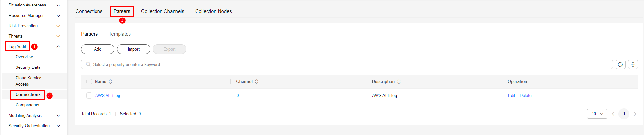Sort by Description column arrows
Viewport: 644px width, 135px height.
point(399,82)
